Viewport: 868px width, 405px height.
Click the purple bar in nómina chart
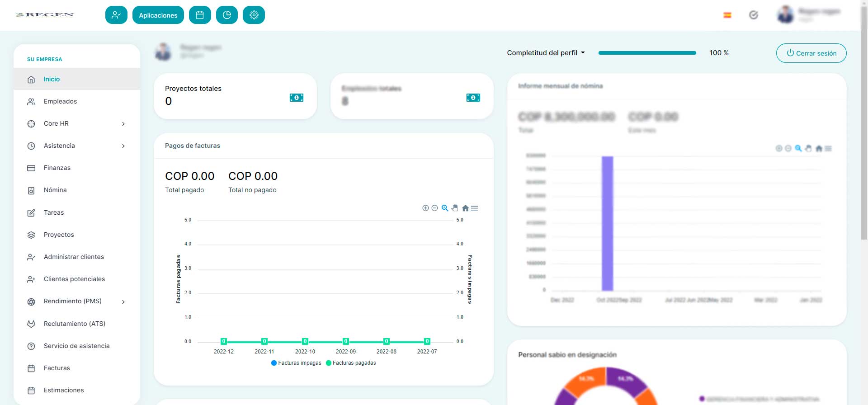[608, 223]
